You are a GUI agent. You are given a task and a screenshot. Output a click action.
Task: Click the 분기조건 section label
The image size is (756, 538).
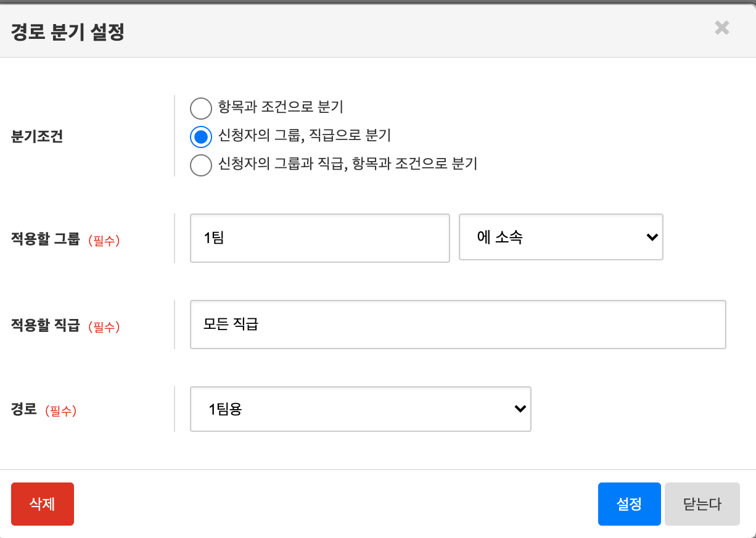(37, 137)
